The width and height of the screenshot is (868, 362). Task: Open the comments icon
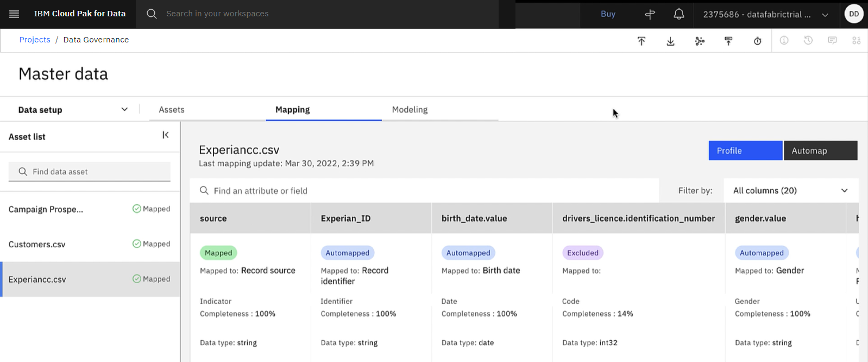coord(832,41)
